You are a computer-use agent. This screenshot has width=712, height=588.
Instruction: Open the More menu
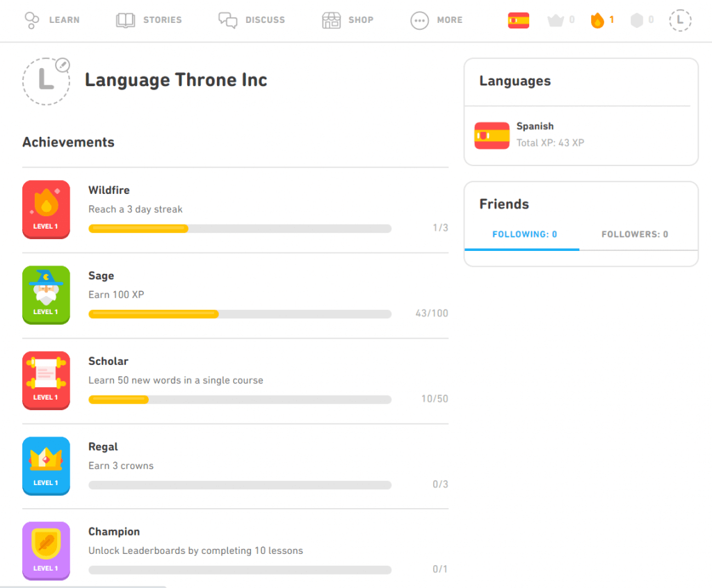coord(437,20)
